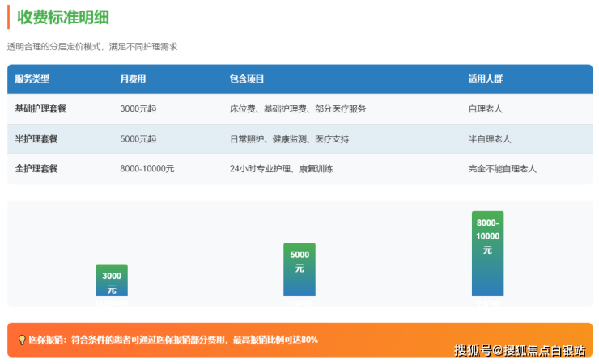Choose the 全护理套餐 row label
The width and height of the screenshot is (599, 364).
(36, 169)
